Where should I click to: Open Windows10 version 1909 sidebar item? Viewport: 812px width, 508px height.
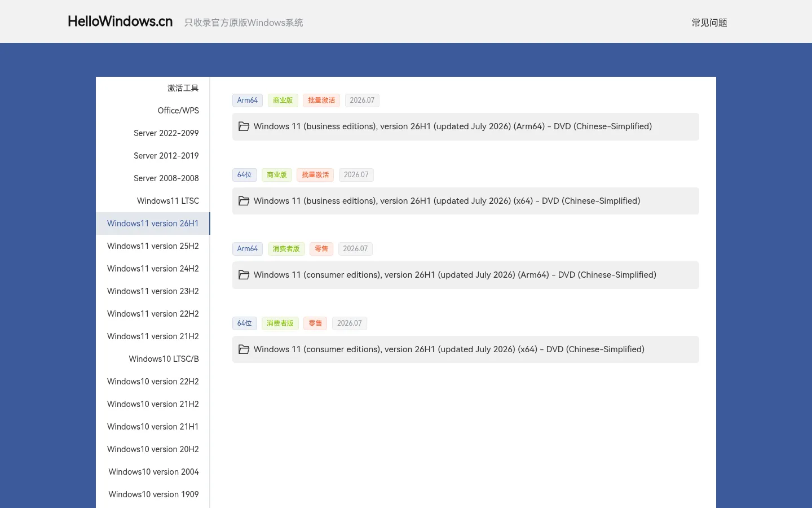coord(153,494)
